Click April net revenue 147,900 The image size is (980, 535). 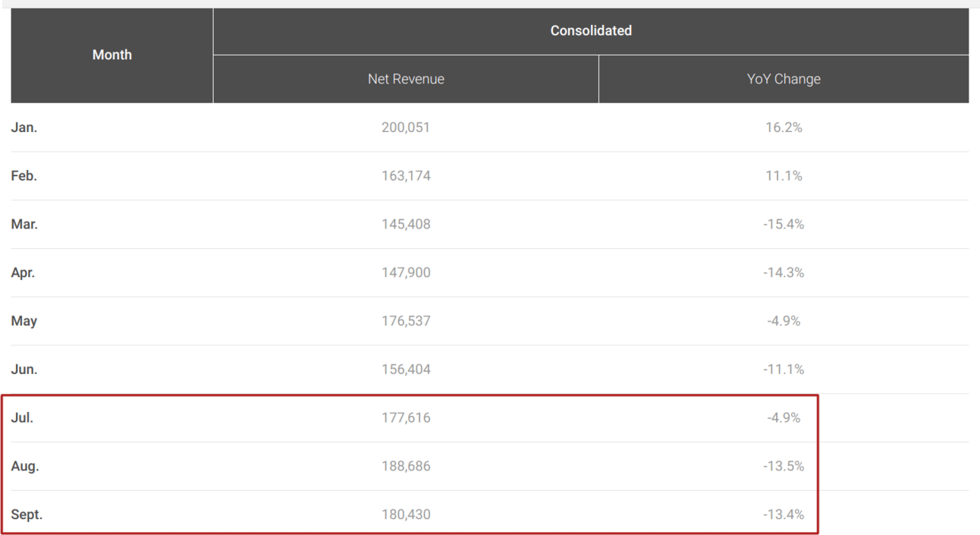pyautogui.click(x=406, y=272)
